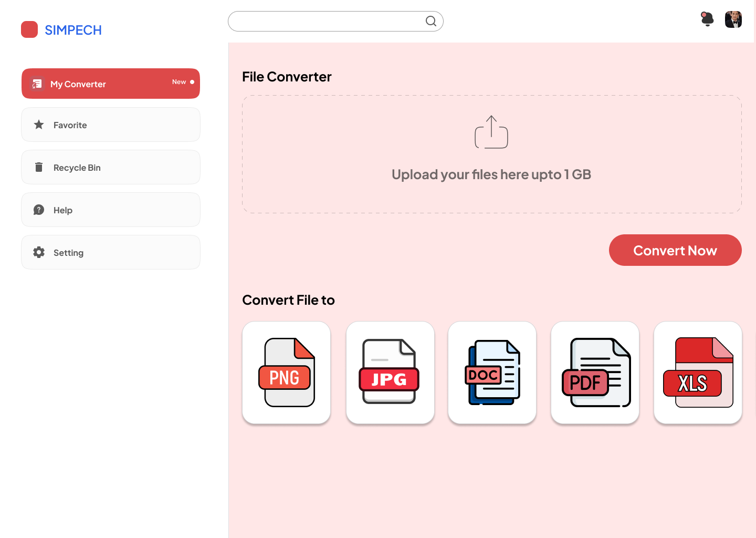Viewport: 756px width, 538px height.
Task: Click the search magnifier icon
Action: click(430, 21)
